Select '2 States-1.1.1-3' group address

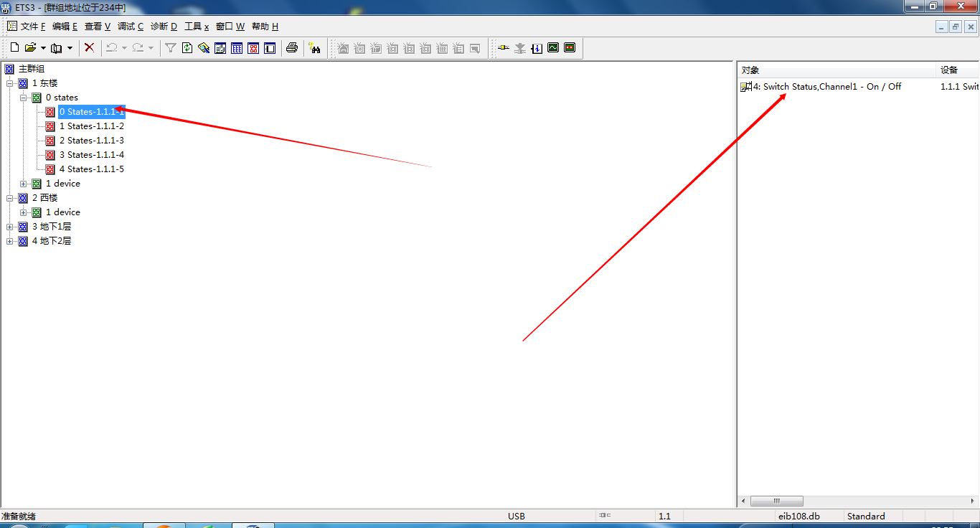[x=91, y=141]
